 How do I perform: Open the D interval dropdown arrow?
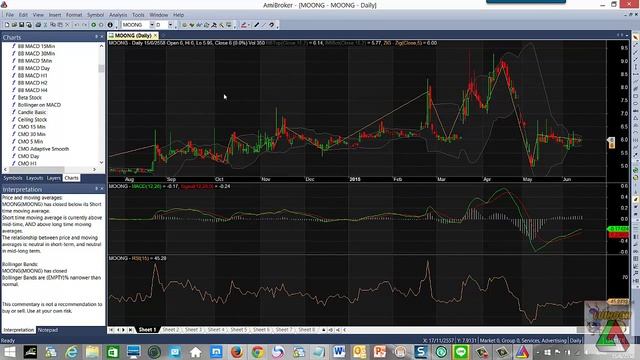pos(170,25)
